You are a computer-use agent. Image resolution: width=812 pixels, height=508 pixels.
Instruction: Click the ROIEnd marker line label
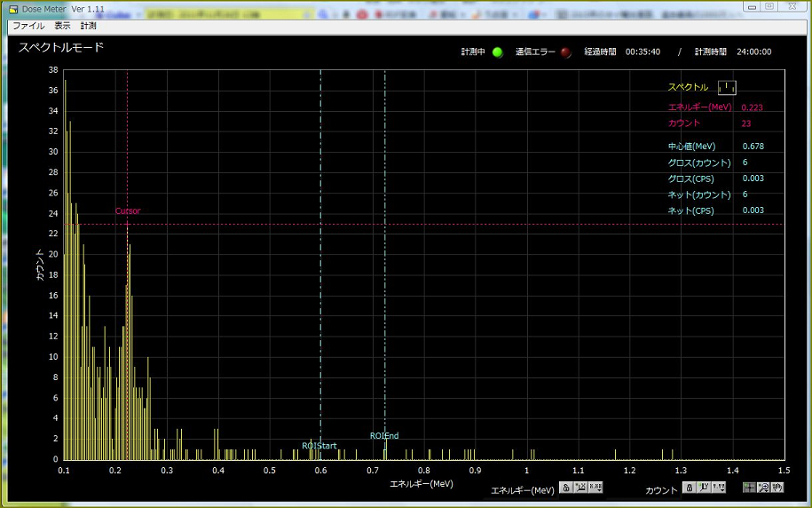(x=384, y=436)
